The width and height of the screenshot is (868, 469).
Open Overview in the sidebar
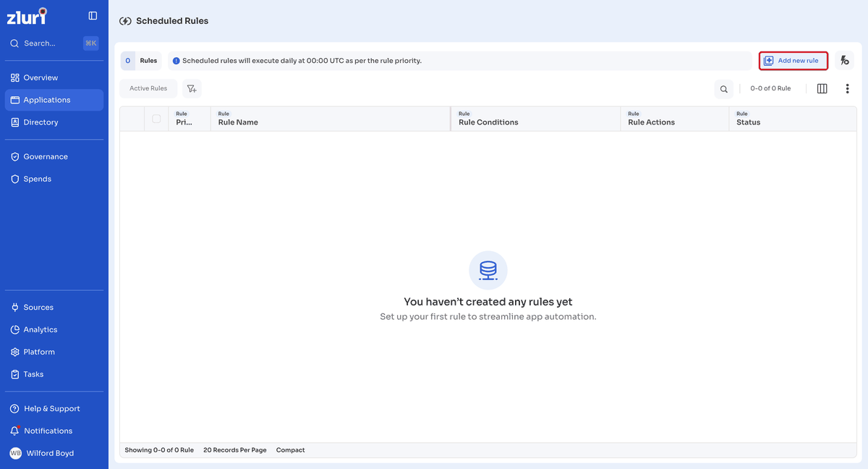(x=54, y=77)
